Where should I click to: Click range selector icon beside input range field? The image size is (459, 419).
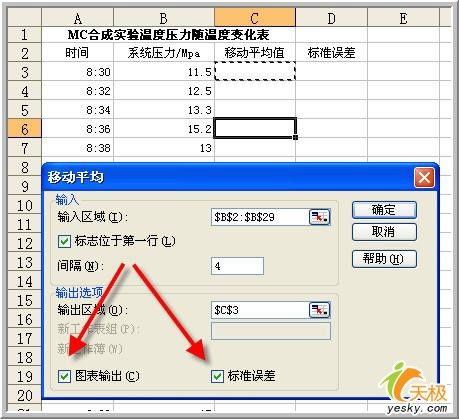[x=319, y=217]
